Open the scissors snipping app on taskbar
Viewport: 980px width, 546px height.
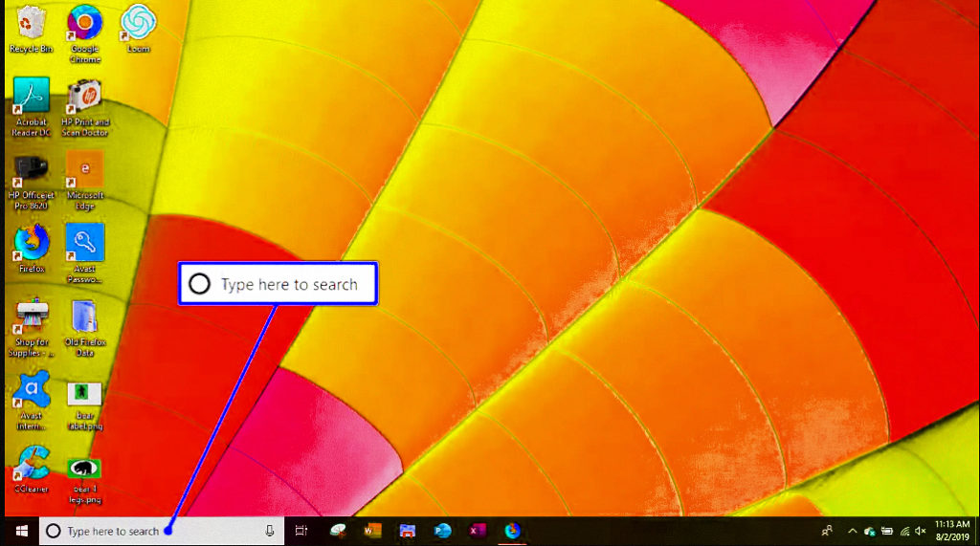pos(338,531)
